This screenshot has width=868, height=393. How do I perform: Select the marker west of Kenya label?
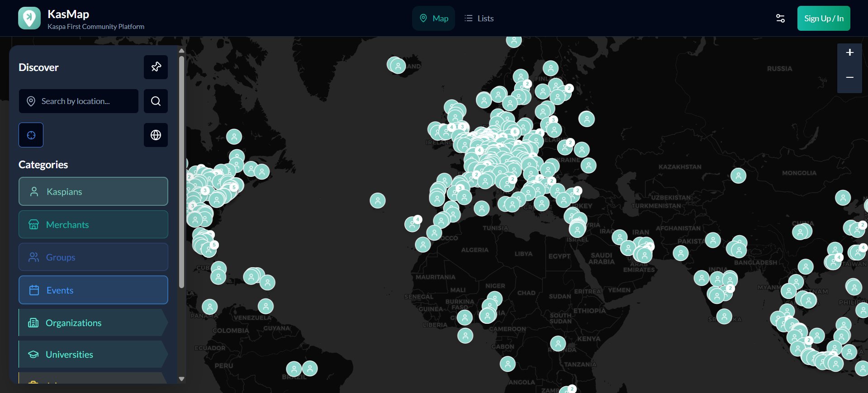click(558, 344)
